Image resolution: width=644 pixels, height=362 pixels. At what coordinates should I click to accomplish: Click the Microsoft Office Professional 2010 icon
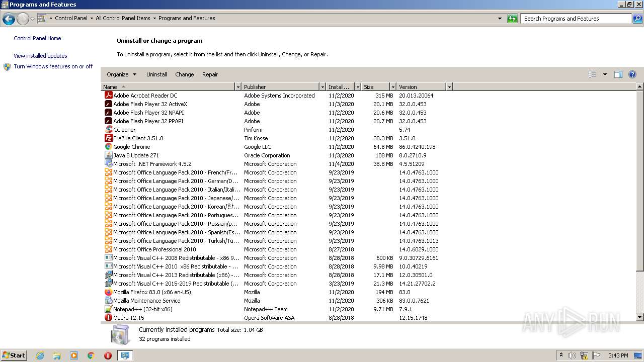pos(108,249)
